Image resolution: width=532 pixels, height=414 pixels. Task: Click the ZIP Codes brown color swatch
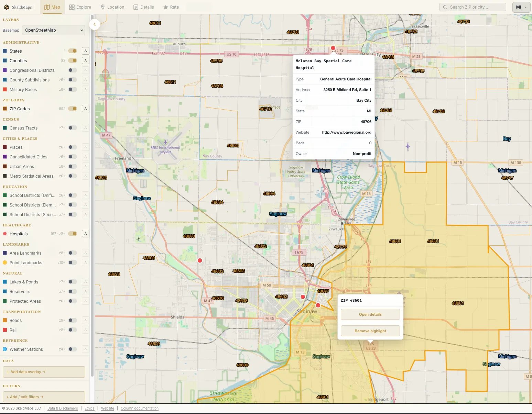[5, 109]
